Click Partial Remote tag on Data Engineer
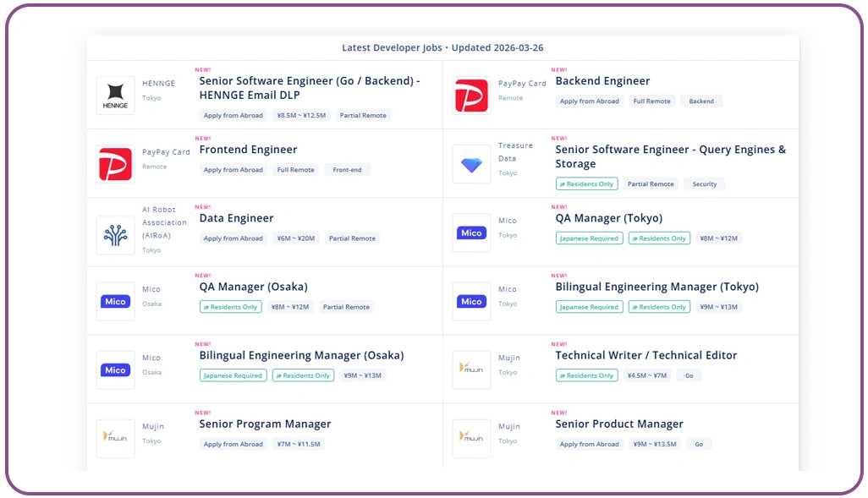This screenshot has height=498, width=868. 352,238
